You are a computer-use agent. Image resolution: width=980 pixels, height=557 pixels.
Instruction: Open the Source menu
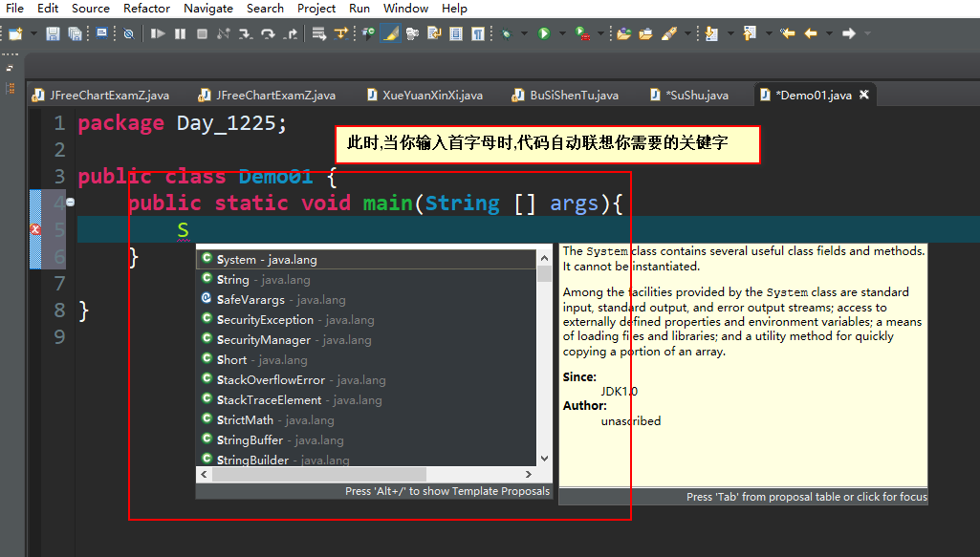point(91,8)
